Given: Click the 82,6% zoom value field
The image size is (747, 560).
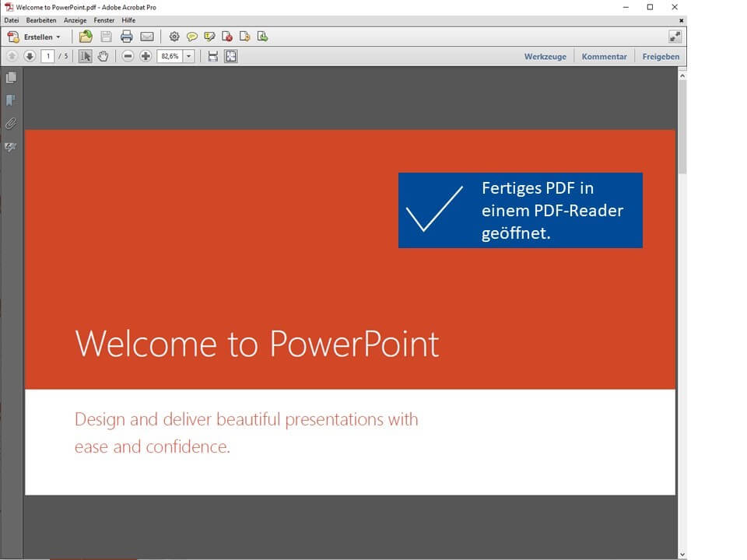Looking at the screenshot, I should [x=170, y=56].
